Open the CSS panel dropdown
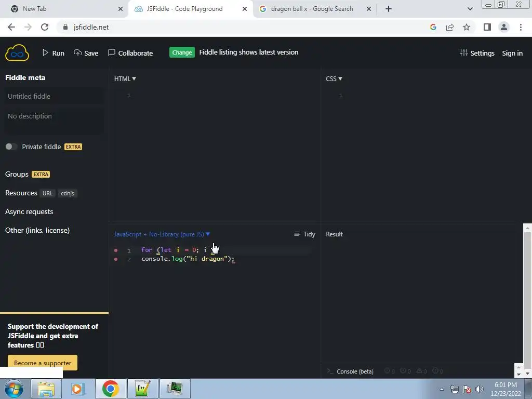532x399 pixels. 334,79
